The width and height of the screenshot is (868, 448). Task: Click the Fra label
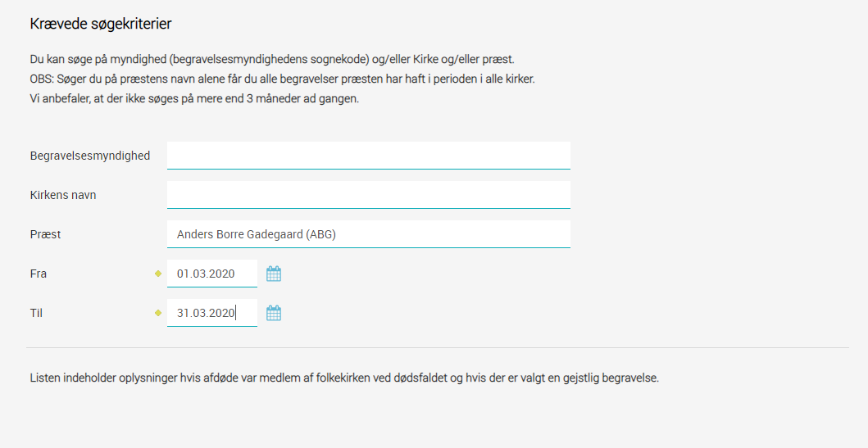pyautogui.click(x=39, y=274)
